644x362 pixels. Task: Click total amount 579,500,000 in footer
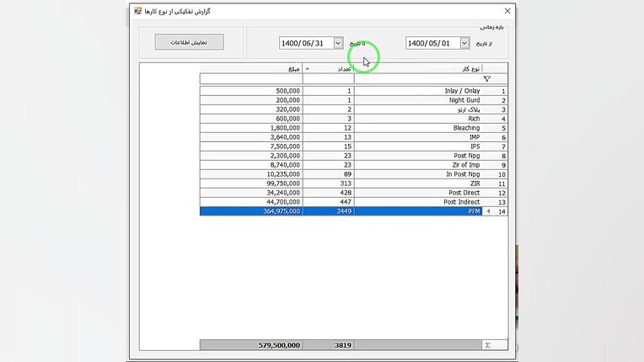pos(251,345)
